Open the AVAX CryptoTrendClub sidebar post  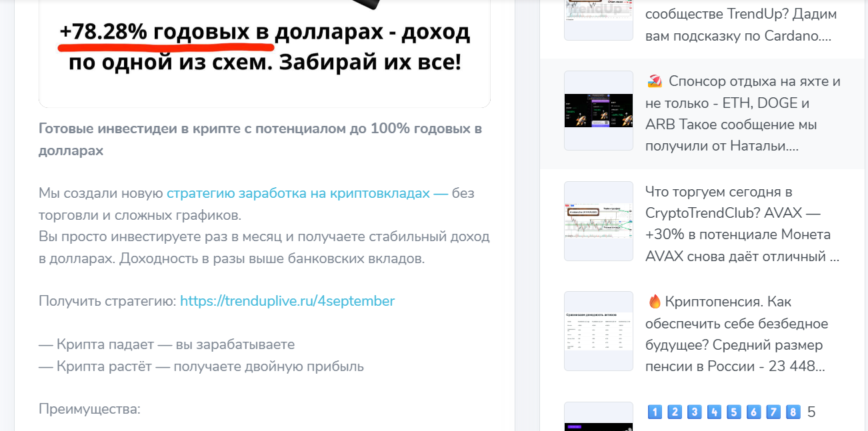(x=743, y=220)
